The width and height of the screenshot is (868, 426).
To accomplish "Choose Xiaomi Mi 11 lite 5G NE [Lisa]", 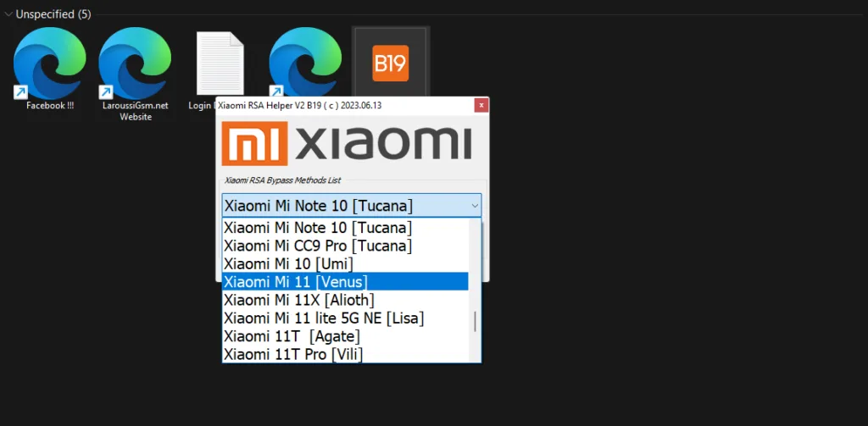I will (346, 318).
